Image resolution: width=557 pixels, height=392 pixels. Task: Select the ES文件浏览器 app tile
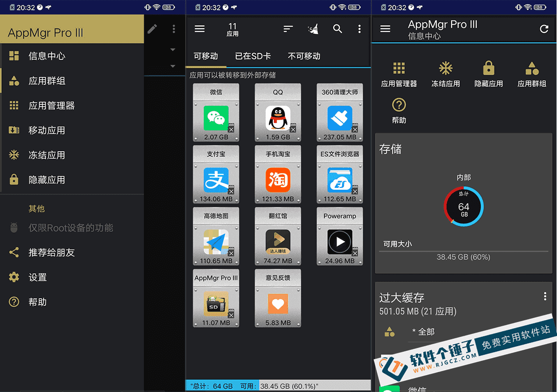[x=340, y=174]
